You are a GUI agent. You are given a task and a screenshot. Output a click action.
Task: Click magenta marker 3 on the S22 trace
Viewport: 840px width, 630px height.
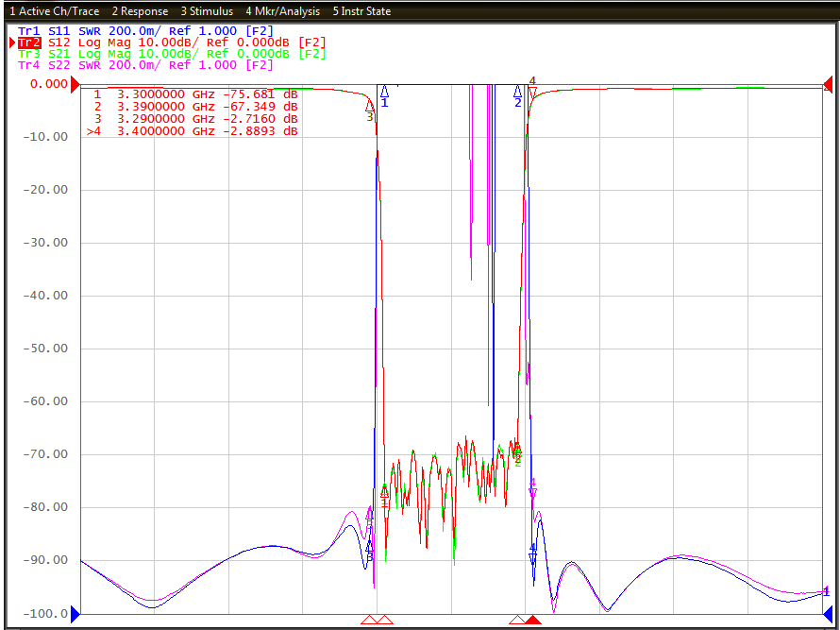[369, 516]
